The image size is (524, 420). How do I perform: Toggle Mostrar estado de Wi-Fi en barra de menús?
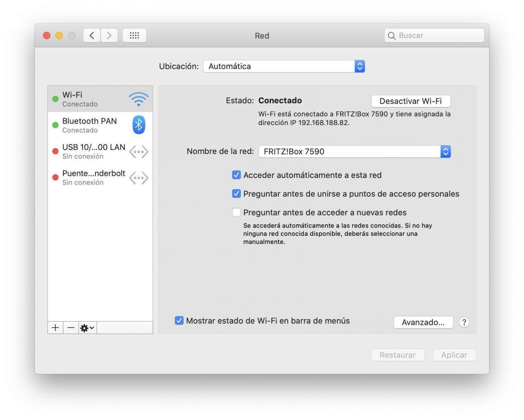pyautogui.click(x=179, y=320)
